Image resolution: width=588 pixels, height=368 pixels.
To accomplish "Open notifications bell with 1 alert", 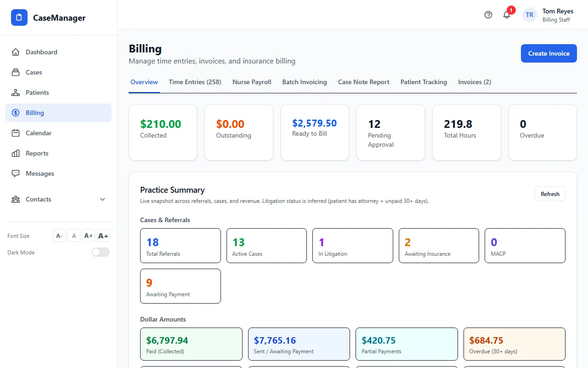I will pyautogui.click(x=507, y=15).
